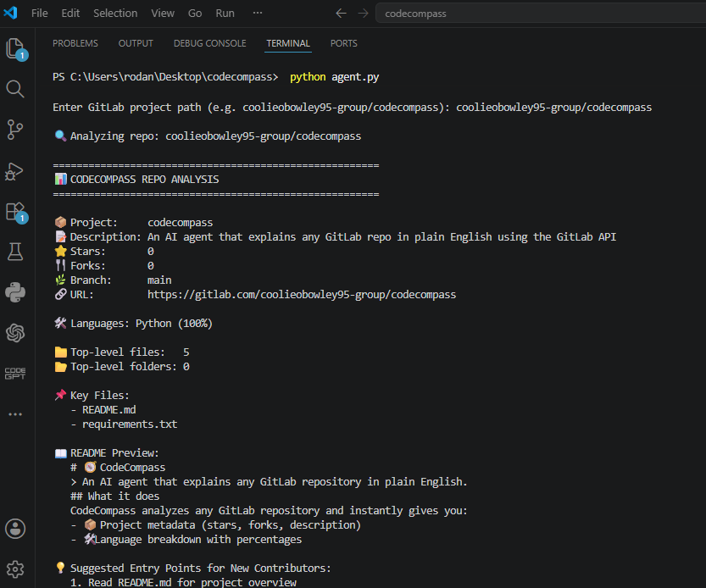Image resolution: width=706 pixels, height=588 pixels.
Task: Open the Manage settings gear
Action: (15, 569)
